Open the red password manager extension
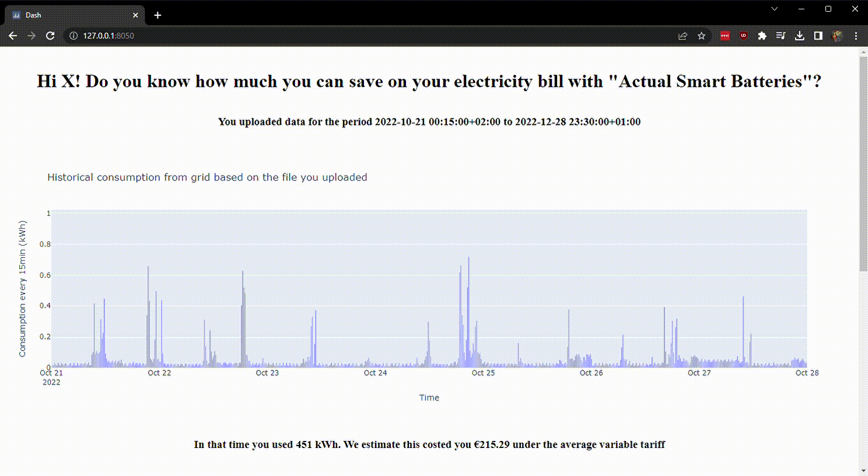 click(x=724, y=36)
